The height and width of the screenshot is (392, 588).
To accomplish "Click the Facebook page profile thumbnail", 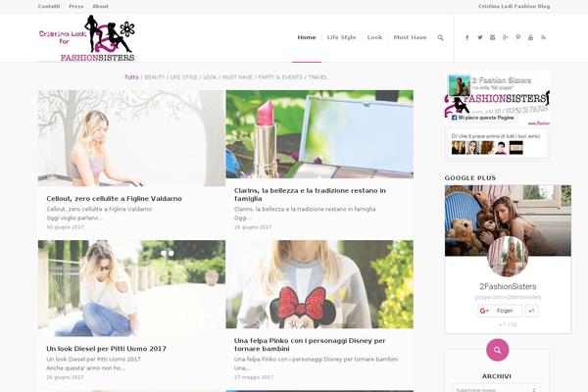I will (x=460, y=85).
